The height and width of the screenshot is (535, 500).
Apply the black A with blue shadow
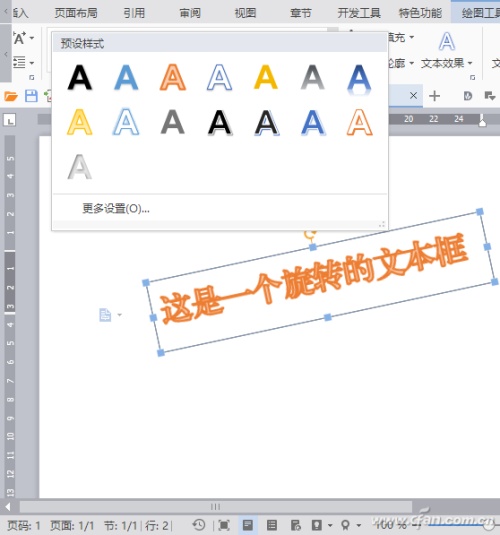click(267, 122)
